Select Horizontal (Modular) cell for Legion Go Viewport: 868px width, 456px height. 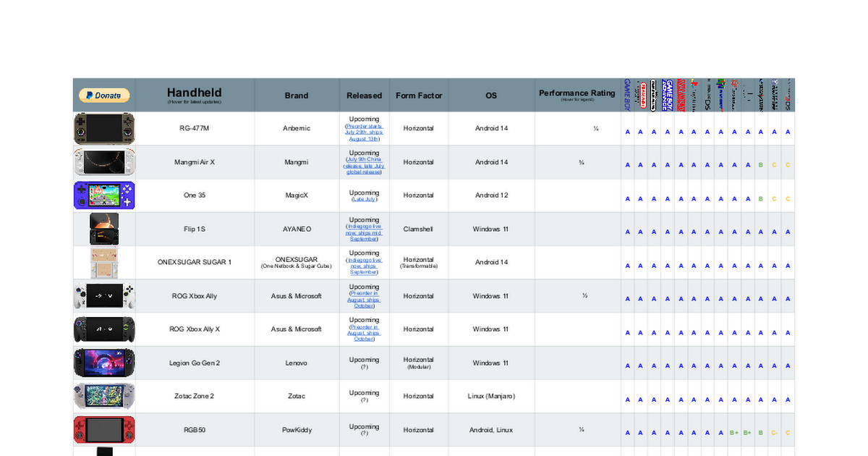[x=419, y=363]
